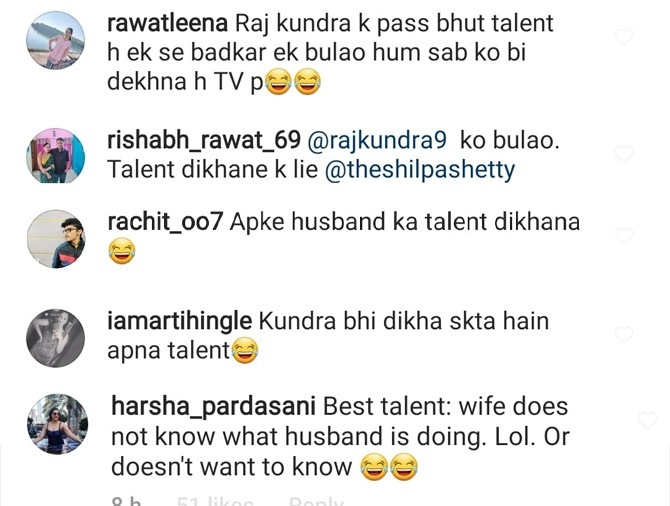The image size is (670, 506).
Task: Follow the @theshilpashetty mention link
Action: coord(420,170)
